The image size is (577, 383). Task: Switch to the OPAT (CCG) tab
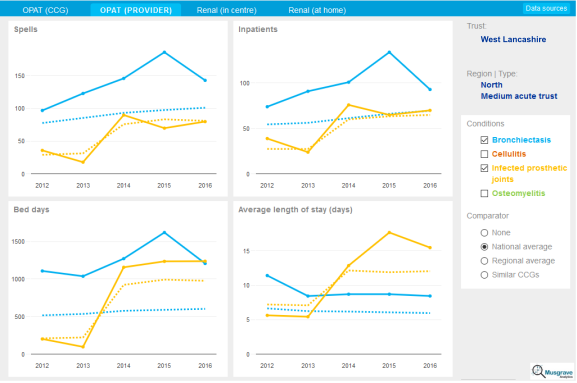pos(45,10)
